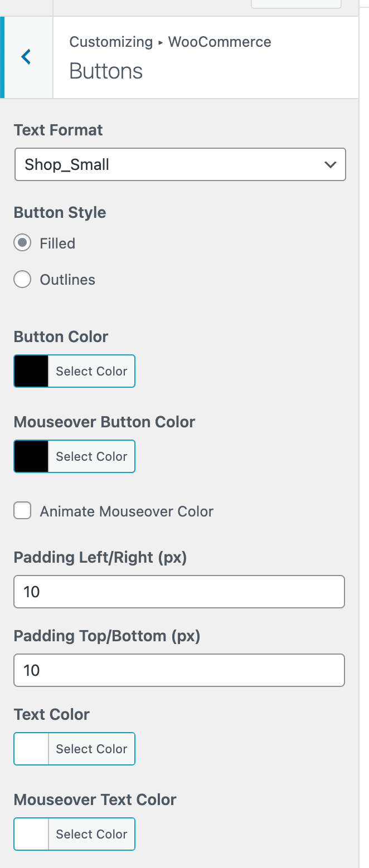Click the Shop_Small dropdown arrow
Image resolution: width=369 pixels, height=868 pixels.
330,164
